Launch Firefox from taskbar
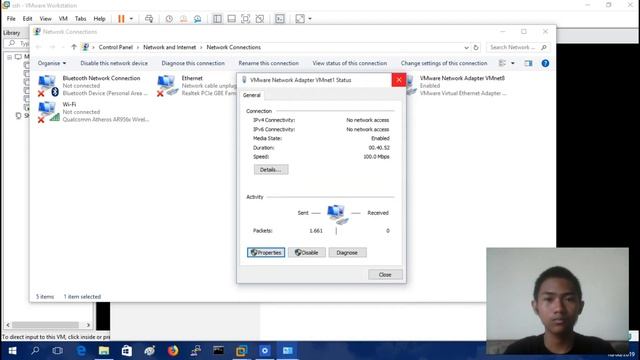 point(173,351)
